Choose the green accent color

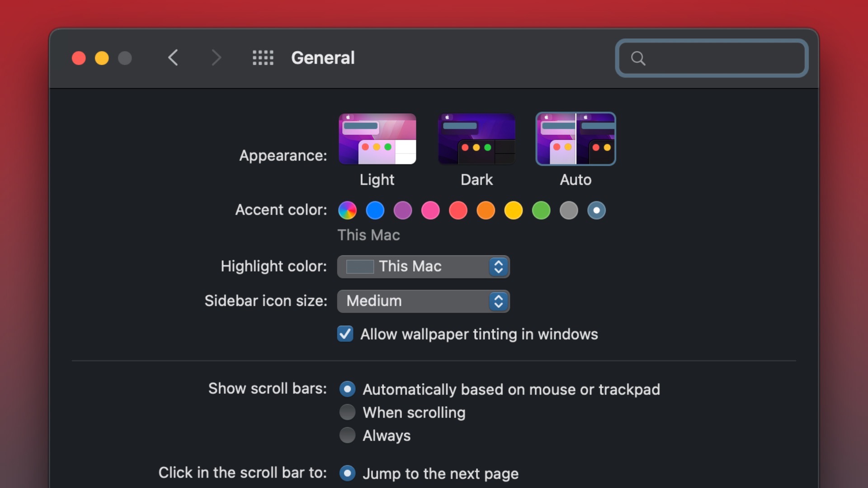click(541, 210)
